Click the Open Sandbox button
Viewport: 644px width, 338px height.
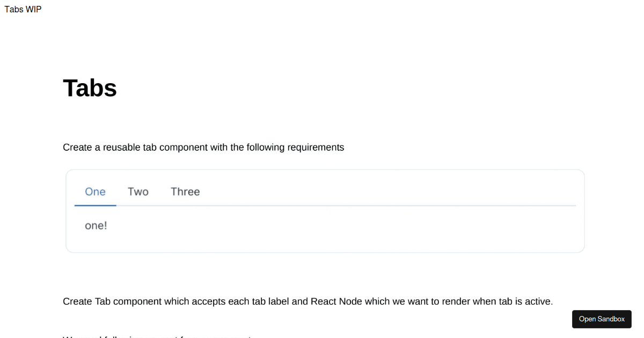(602, 319)
